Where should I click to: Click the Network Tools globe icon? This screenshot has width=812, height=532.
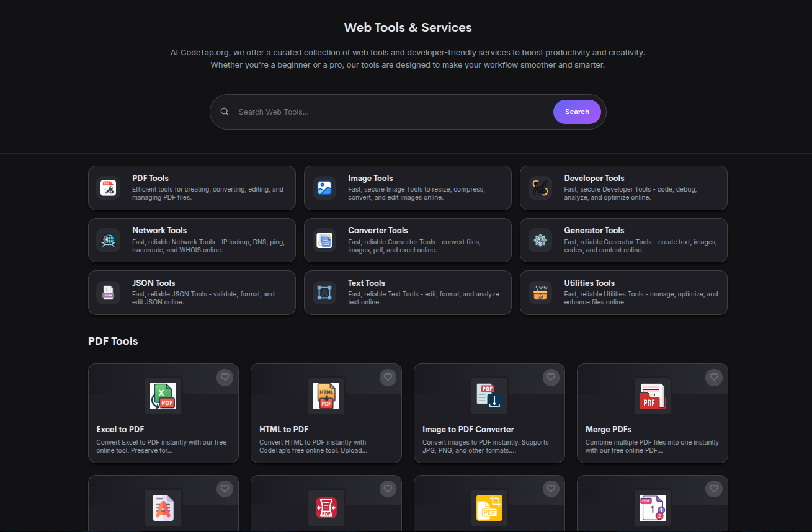click(x=109, y=240)
